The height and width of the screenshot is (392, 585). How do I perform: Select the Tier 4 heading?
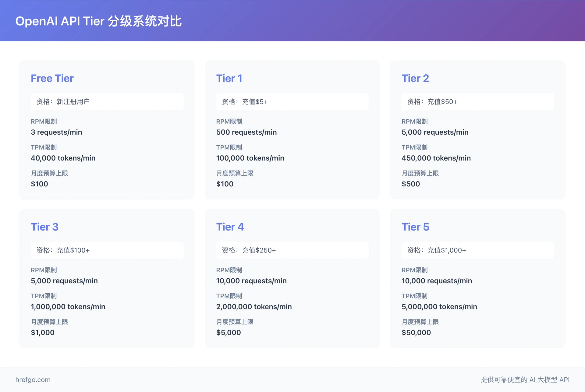(230, 227)
